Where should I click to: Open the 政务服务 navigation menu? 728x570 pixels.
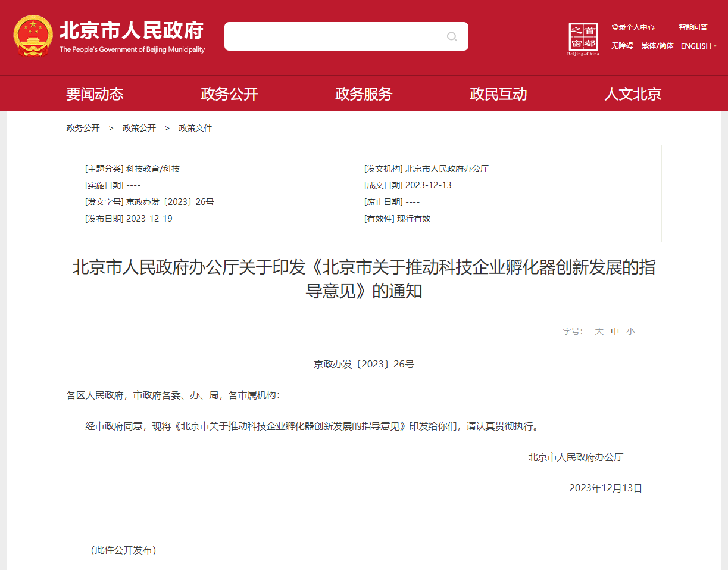[364, 94]
